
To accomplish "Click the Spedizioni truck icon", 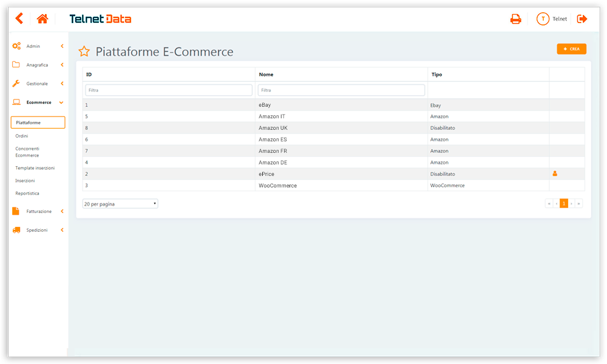I will tap(16, 230).
